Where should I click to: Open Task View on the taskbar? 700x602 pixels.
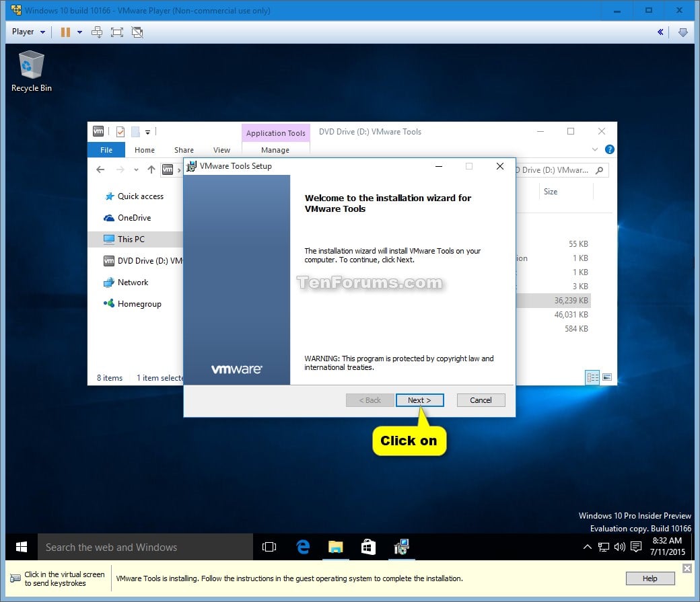(269, 547)
